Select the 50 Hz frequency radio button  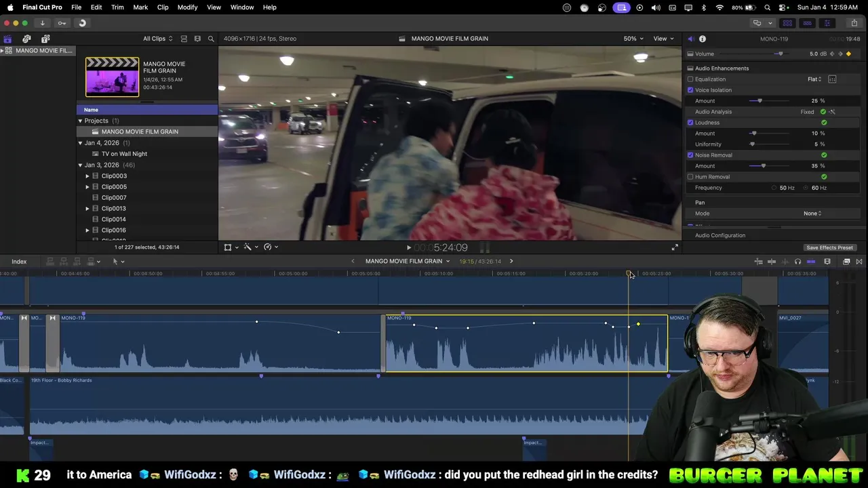(774, 188)
